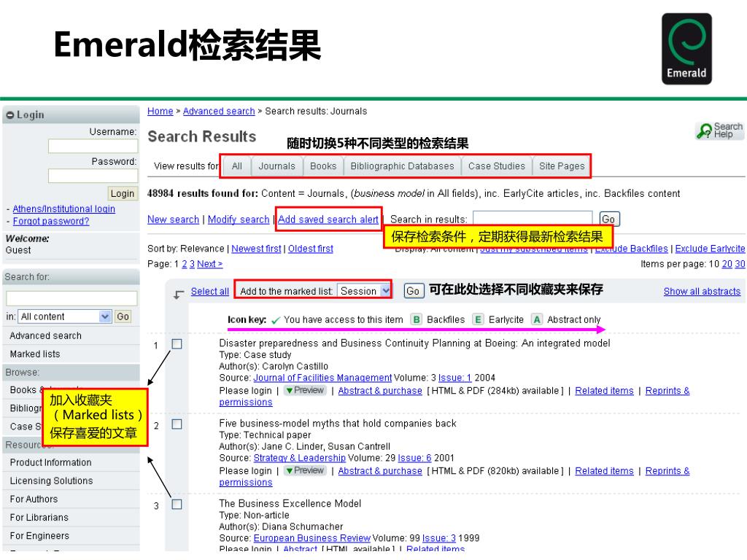
Task: Click the Search Help icon
Action: tap(719, 131)
